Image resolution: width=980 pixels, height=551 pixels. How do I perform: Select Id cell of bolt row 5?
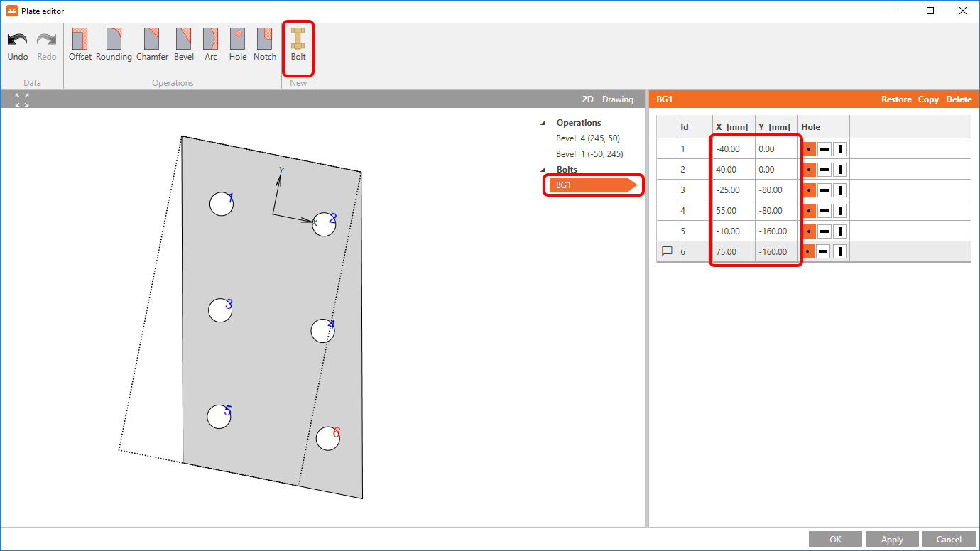pos(695,231)
